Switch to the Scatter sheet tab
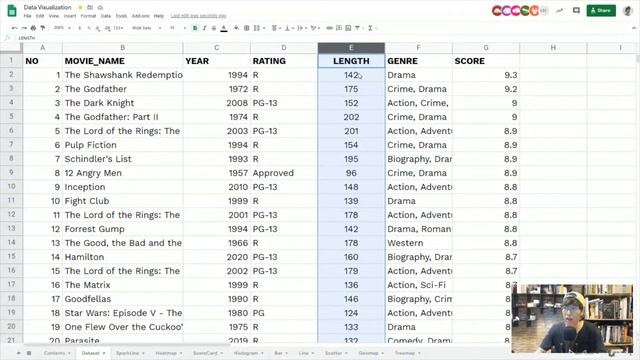 click(336, 353)
